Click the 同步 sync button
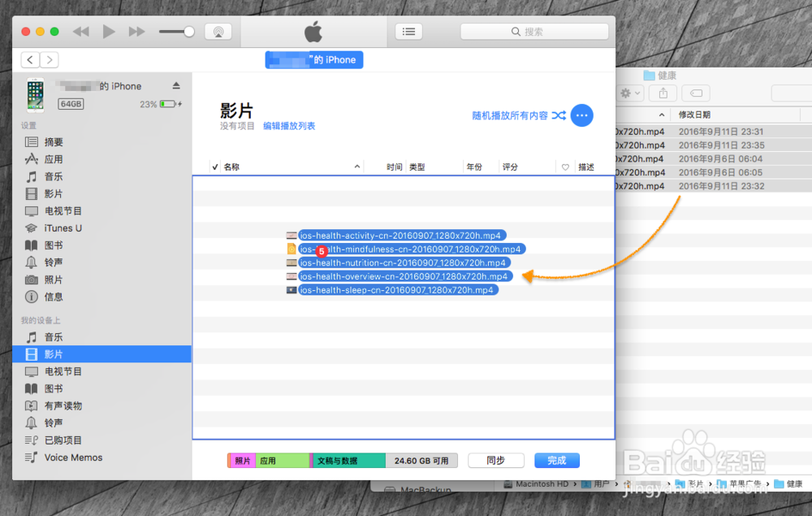Image resolution: width=812 pixels, height=516 pixels. pyautogui.click(x=496, y=461)
